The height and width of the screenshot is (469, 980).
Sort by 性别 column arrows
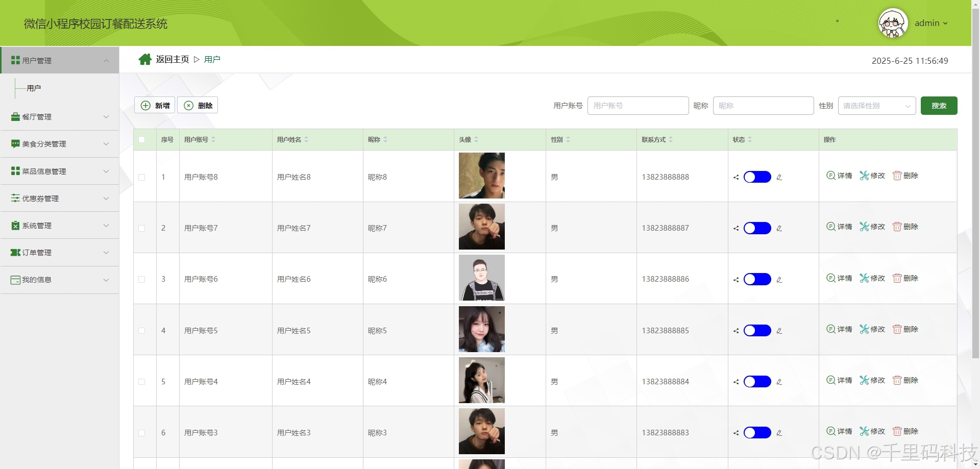click(568, 139)
